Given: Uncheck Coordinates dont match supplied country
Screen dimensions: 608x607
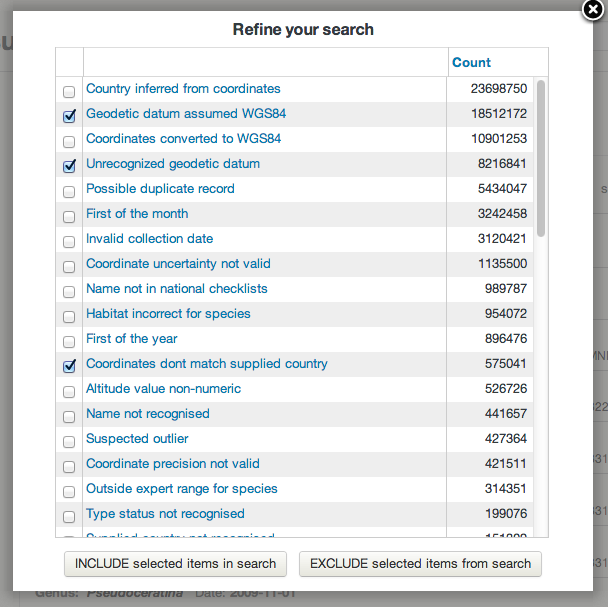Looking at the screenshot, I should [69, 366].
